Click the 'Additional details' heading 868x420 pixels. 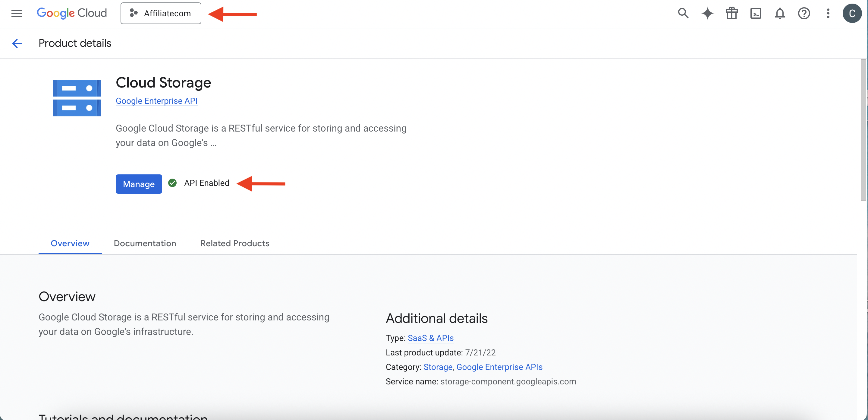pyautogui.click(x=437, y=318)
